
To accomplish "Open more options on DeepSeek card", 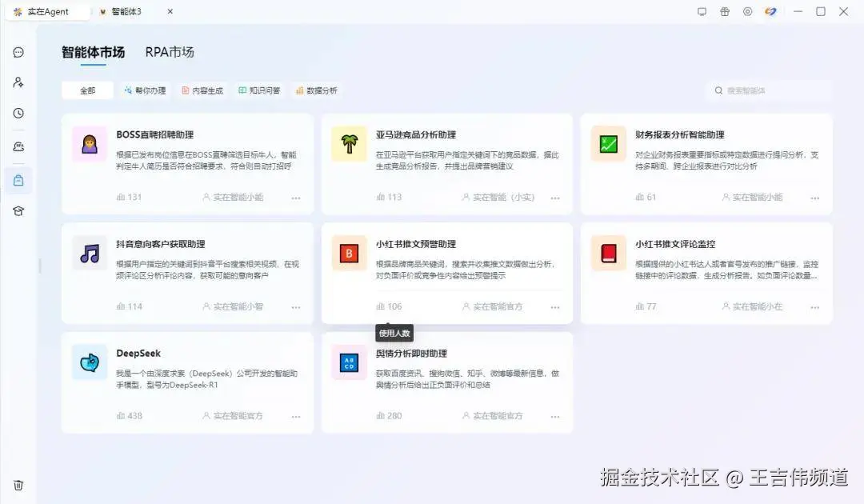I will click(296, 417).
